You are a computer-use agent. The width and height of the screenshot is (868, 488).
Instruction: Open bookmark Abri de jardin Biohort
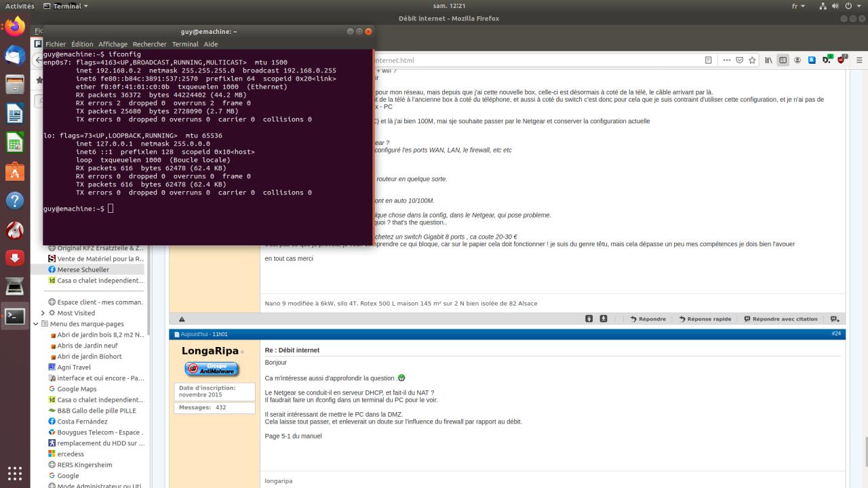[85, 357]
